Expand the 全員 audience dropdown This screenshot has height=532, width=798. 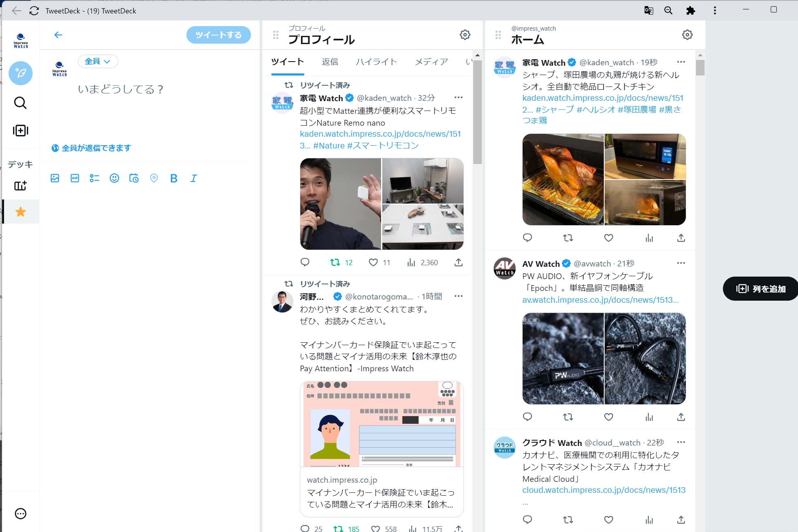(x=98, y=62)
